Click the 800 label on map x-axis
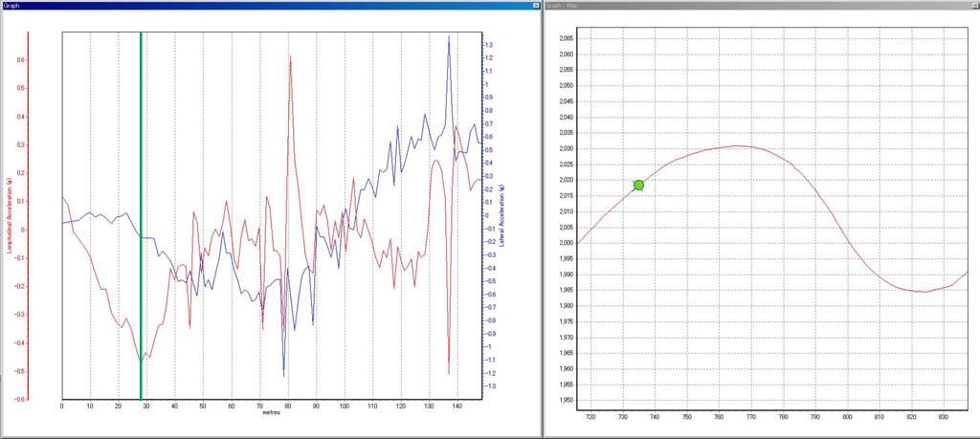 tap(847, 417)
